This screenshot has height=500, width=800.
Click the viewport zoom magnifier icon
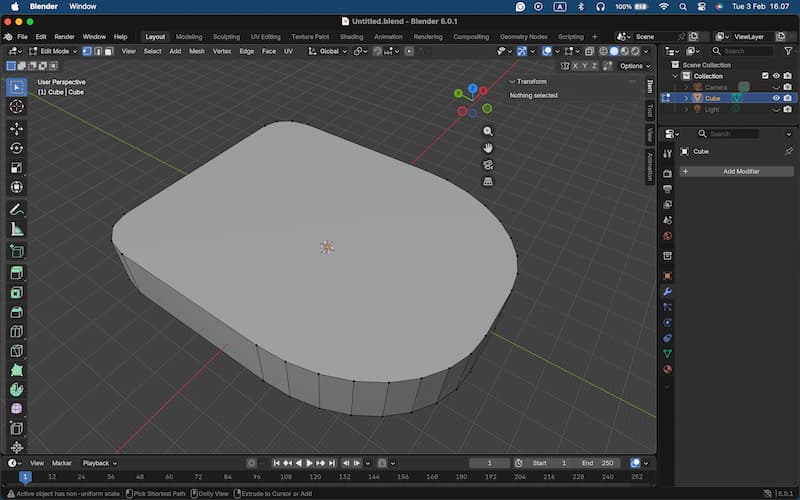click(x=488, y=131)
